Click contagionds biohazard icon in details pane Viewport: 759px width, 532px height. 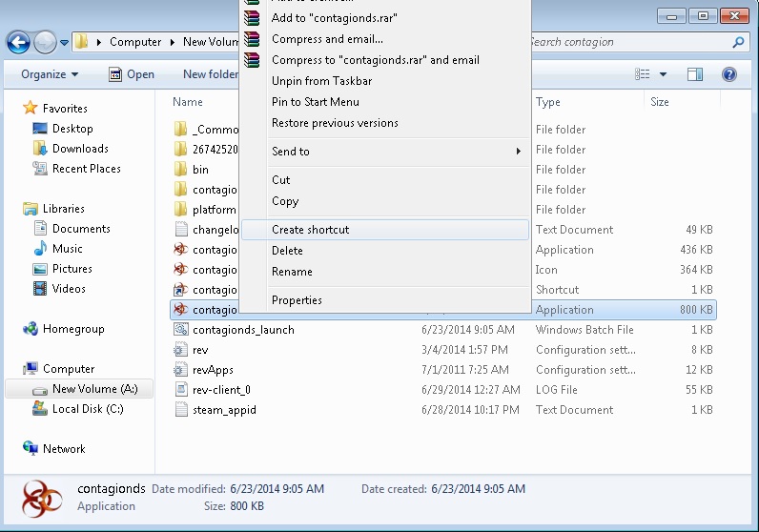tap(42, 499)
